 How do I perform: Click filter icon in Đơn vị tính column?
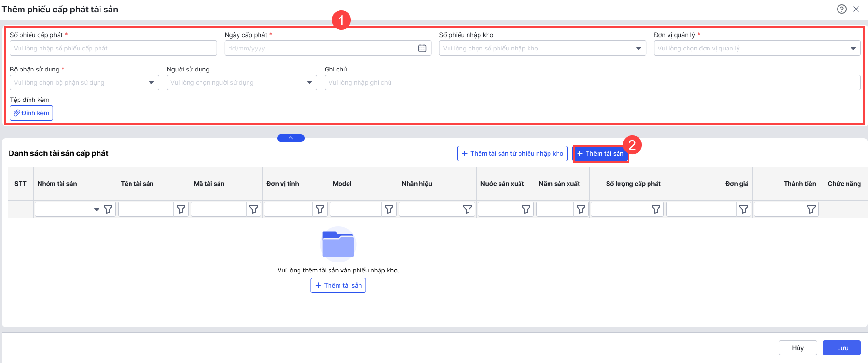(x=320, y=209)
